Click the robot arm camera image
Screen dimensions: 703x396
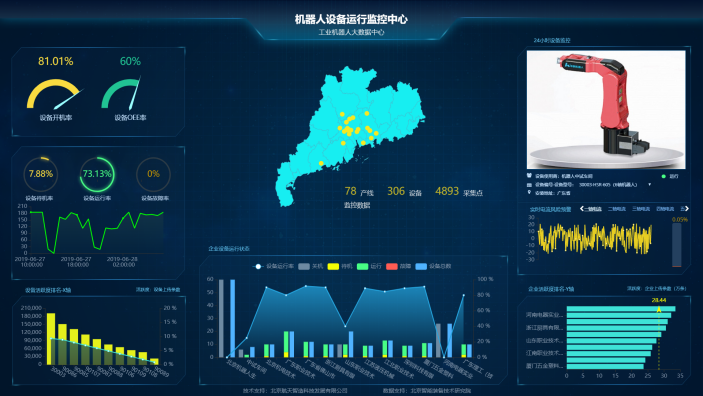(x=606, y=109)
